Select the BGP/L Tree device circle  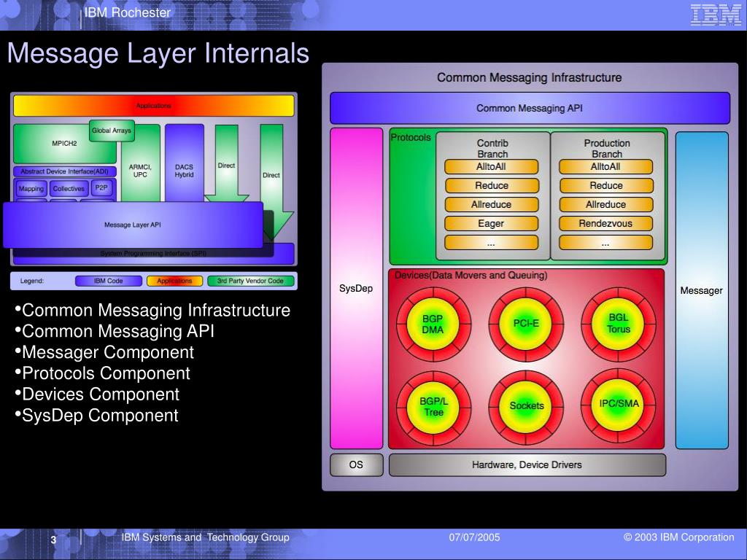click(x=433, y=408)
